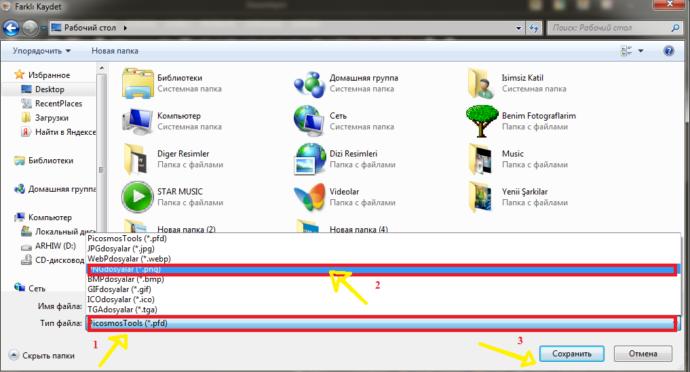Click the Отмена button
This screenshot has width=690, height=372.
(x=643, y=354)
